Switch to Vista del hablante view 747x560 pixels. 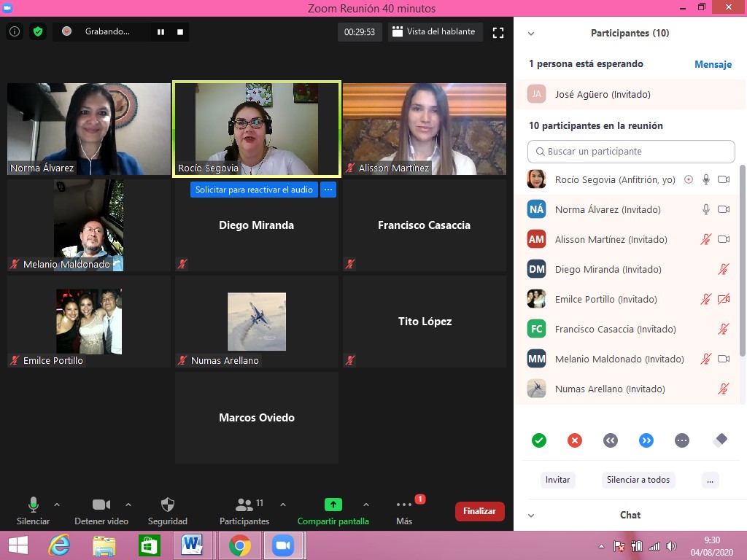click(x=435, y=32)
